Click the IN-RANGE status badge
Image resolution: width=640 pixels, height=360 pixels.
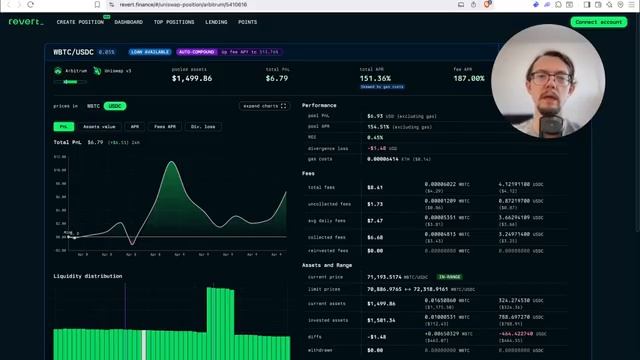point(449,277)
